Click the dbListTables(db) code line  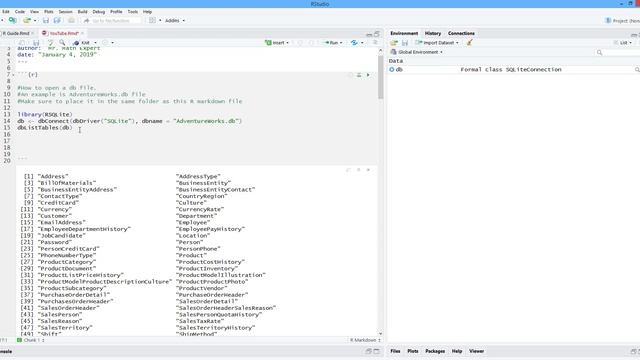(44, 128)
